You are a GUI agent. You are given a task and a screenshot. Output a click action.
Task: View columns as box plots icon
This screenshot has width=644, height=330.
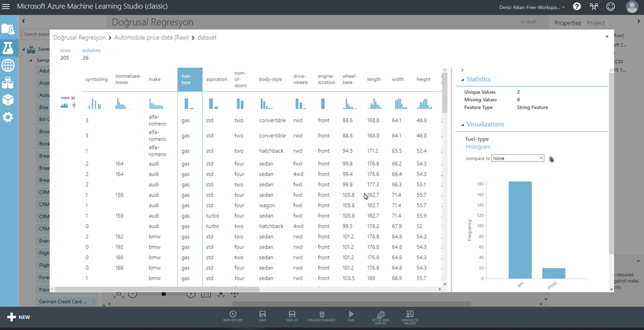coord(74,105)
